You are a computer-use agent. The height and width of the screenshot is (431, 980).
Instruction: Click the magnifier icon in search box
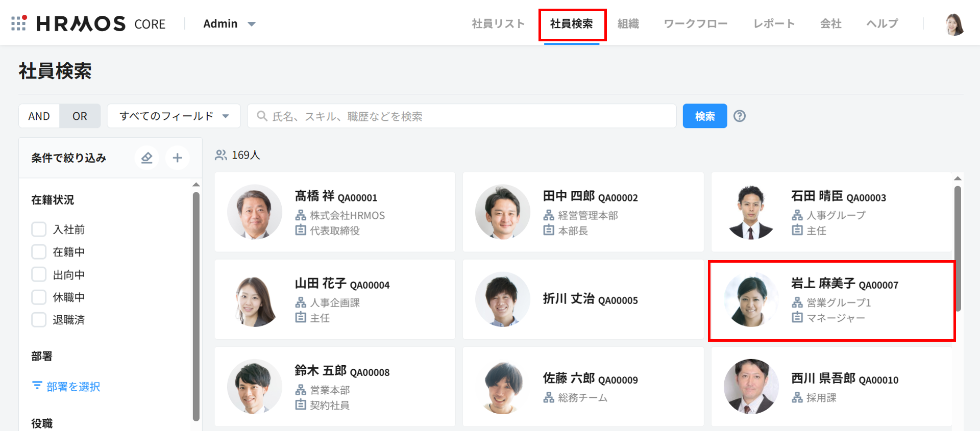[262, 116]
